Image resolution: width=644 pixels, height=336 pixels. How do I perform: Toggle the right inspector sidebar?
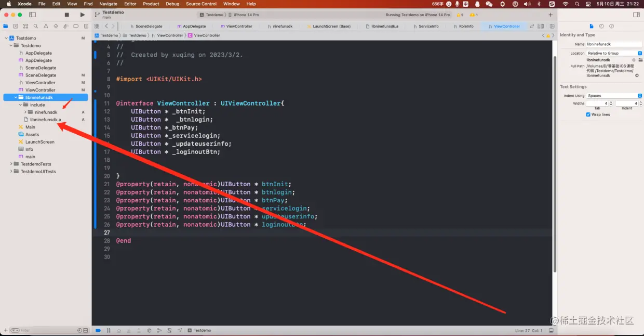(x=637, y=15)
